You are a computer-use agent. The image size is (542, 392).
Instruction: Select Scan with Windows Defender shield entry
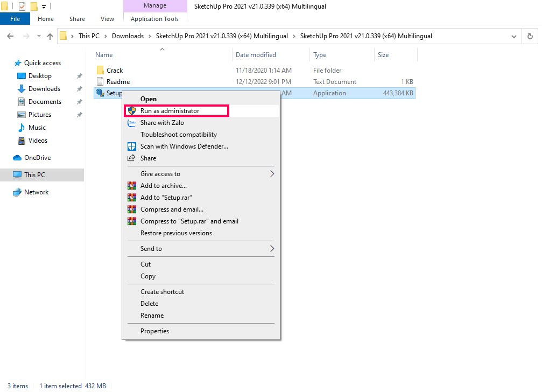pos(184,146)
